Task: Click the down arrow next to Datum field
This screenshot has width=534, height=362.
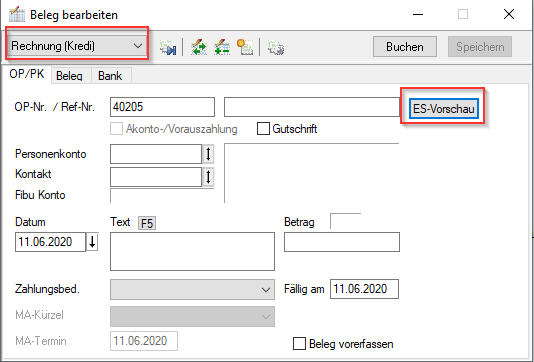Action: point(92,242)
